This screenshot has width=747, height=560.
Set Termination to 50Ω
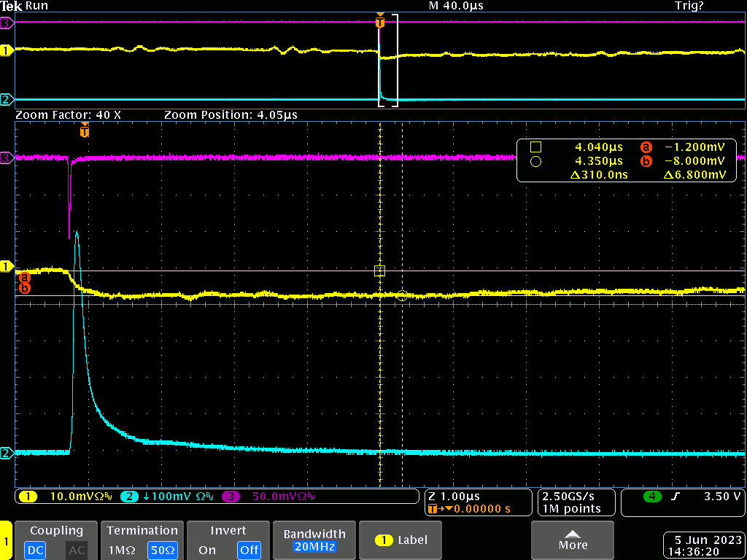click(162, 550)
